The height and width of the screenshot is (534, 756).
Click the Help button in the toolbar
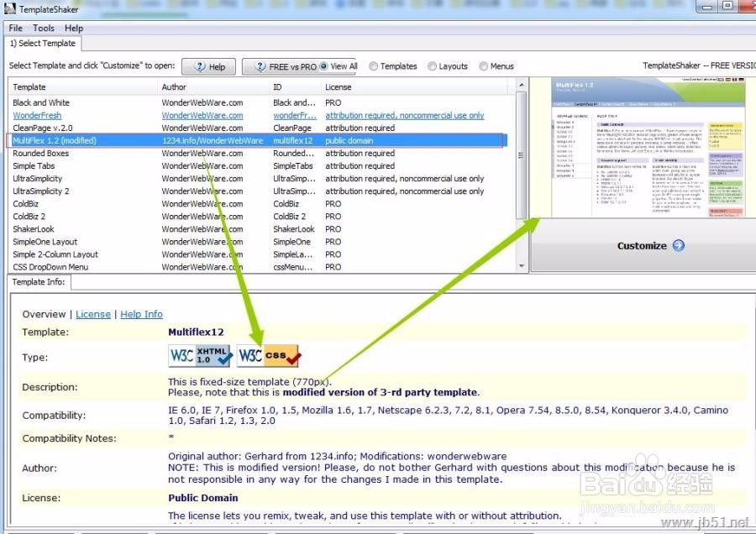click(209, 67)
